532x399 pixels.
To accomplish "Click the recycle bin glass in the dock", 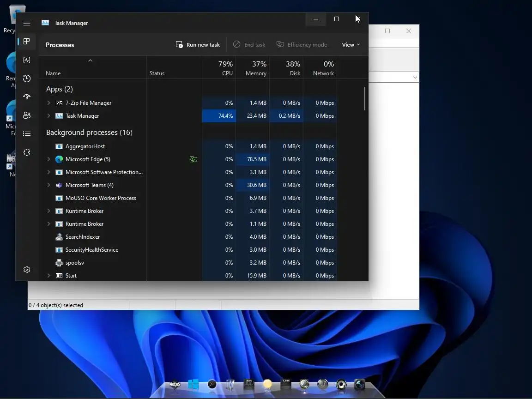I will pyautogui.click(x=230, y=384).
